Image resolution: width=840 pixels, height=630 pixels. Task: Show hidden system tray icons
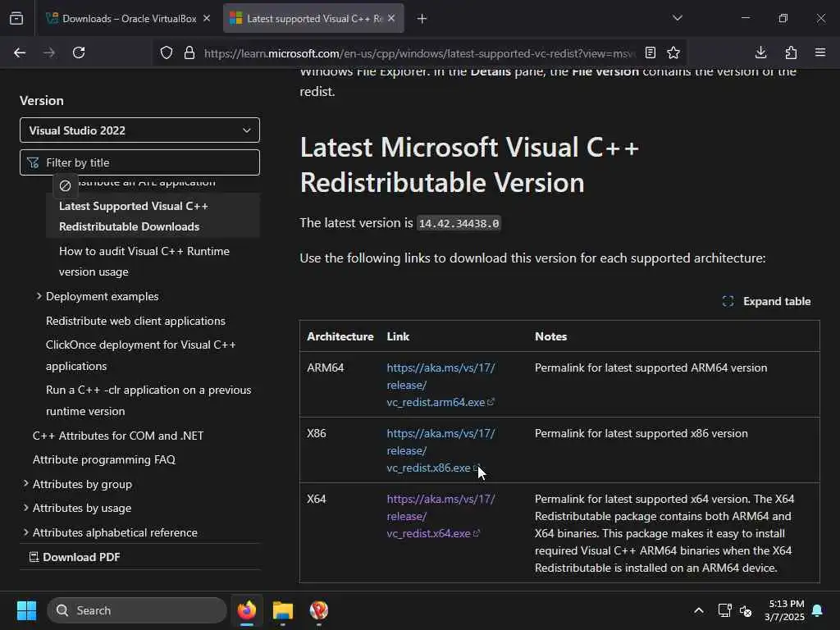point(699,610)
